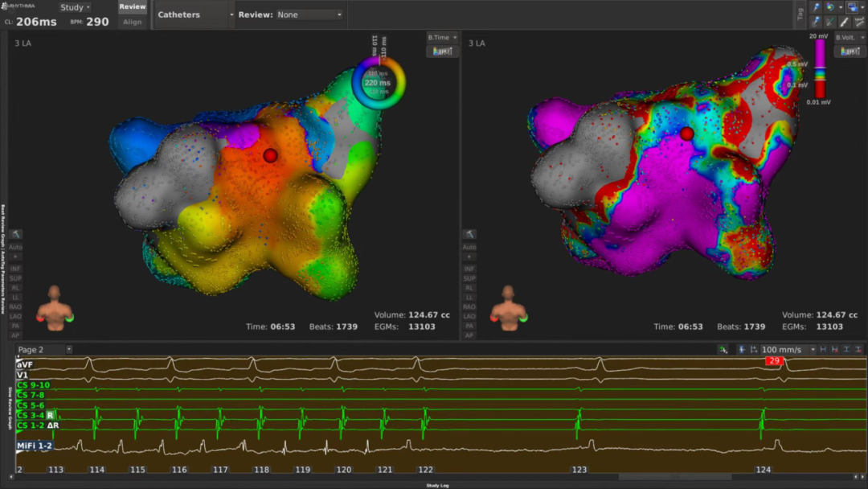Open the Study menu
The width and height of the screenshot is (868, 489).
[76, 7]
